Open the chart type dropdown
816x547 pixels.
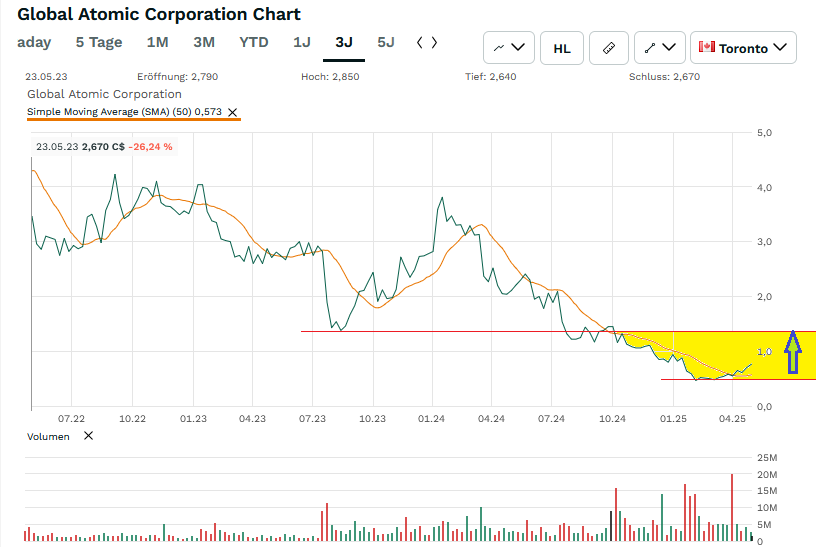click(x=508, y=48)
